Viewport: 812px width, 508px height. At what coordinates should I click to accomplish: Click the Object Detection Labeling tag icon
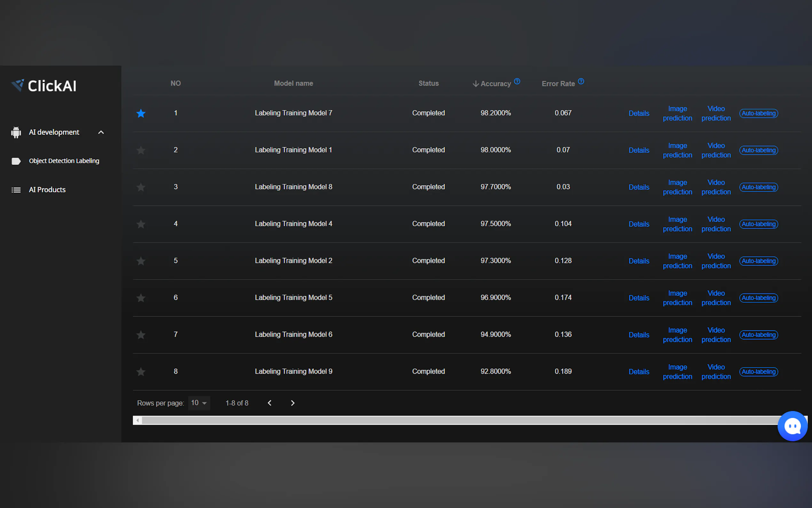click(16, 161)
